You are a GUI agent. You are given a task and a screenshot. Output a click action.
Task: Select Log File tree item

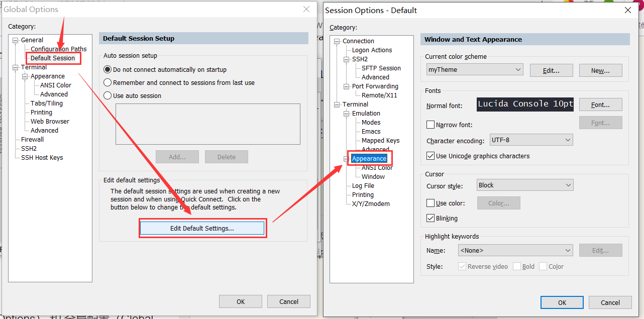click(363, 186)
